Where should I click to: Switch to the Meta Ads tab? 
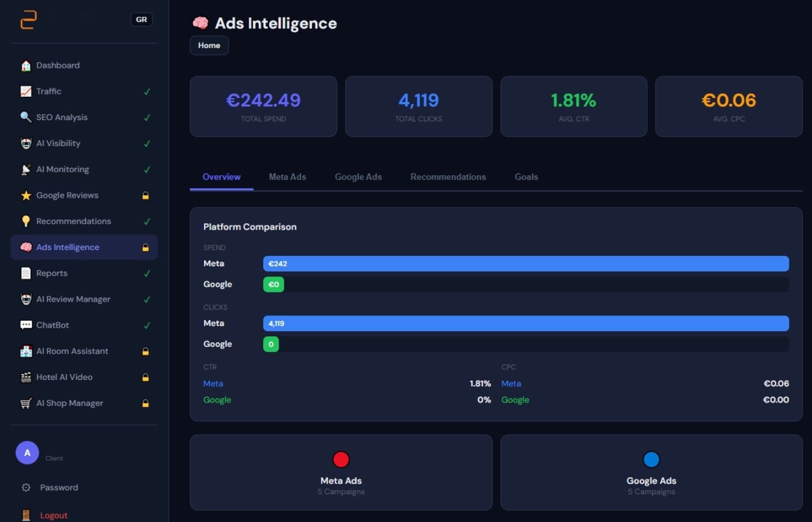point(288,177)
